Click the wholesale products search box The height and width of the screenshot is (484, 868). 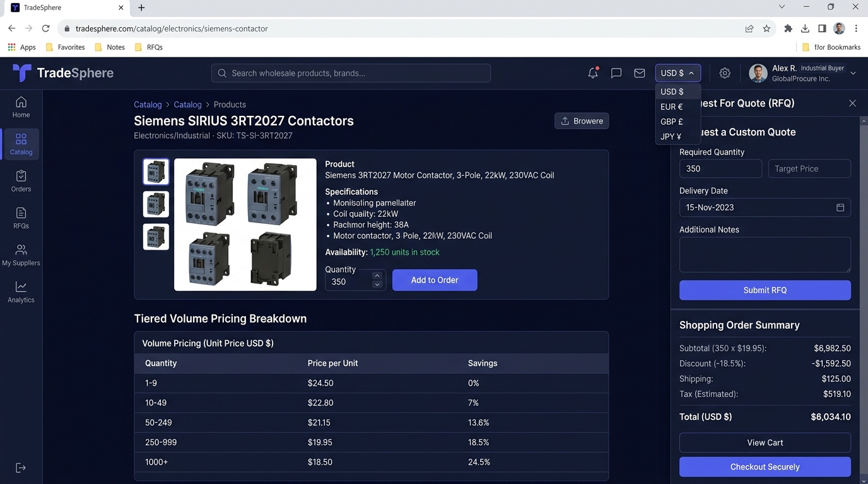point(351,73)
